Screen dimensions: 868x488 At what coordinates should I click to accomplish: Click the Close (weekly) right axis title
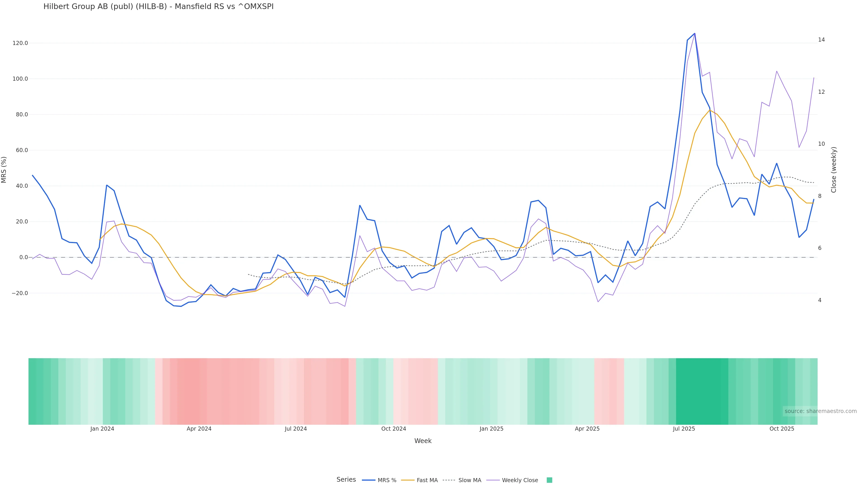(x=834, y=170)
